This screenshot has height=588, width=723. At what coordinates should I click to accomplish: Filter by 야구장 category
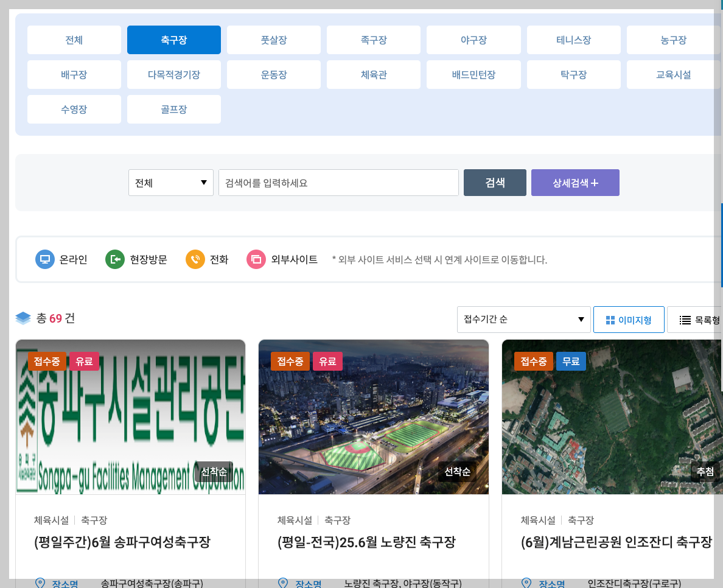[x=473, y=40]
